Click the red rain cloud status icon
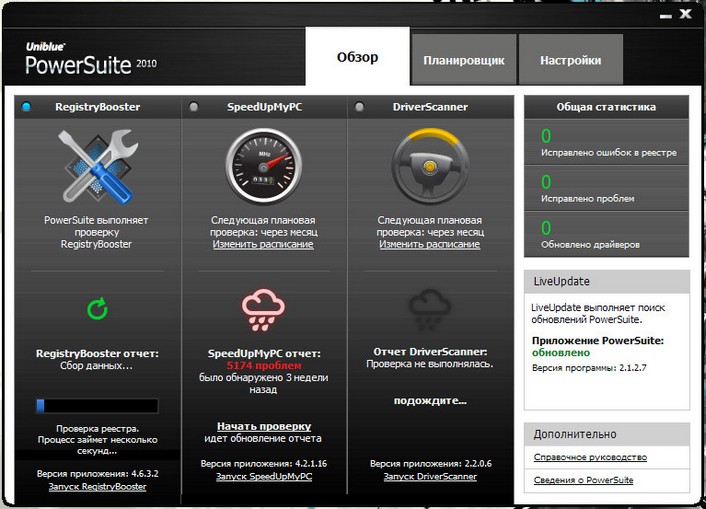Image resolution: width=706 pixels, height=509 pixels. click(263, 309)
